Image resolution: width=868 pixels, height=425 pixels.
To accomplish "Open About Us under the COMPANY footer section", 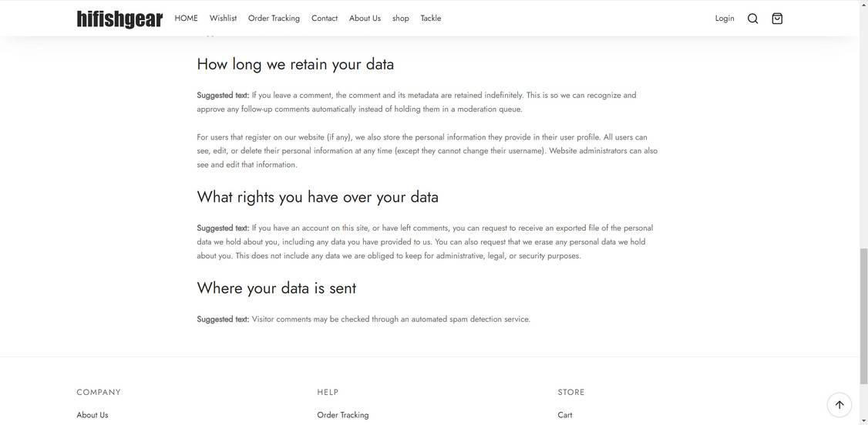I will coord(93,415).
